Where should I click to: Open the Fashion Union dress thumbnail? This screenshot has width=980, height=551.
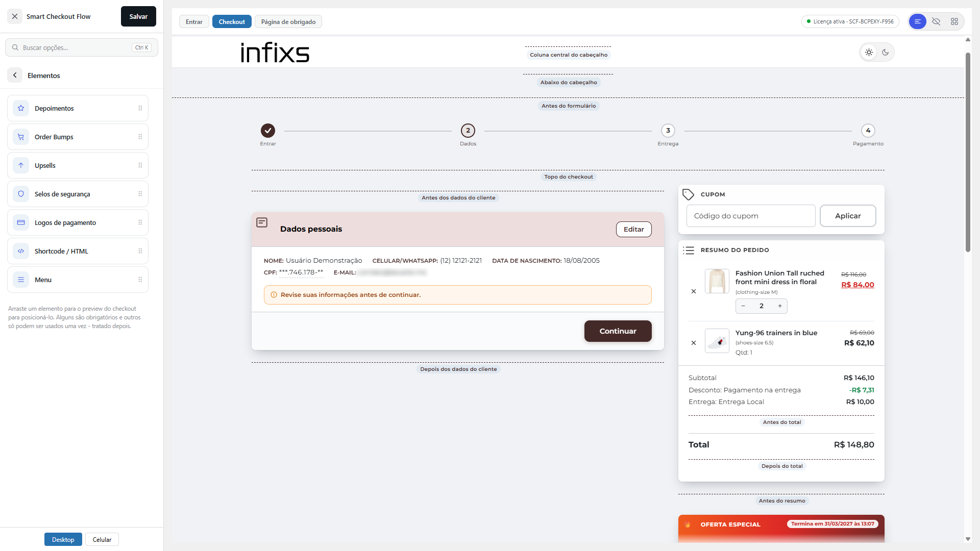tap(717, 281)
